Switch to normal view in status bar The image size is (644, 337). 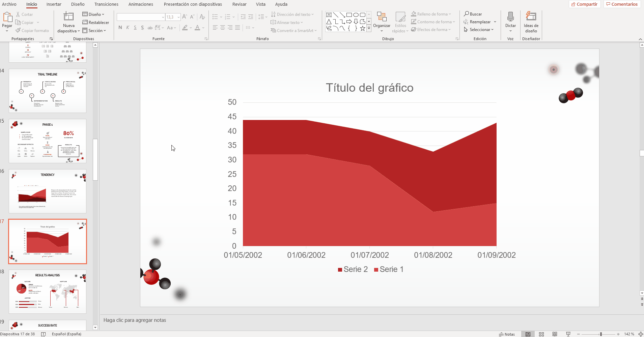point(528,334)
